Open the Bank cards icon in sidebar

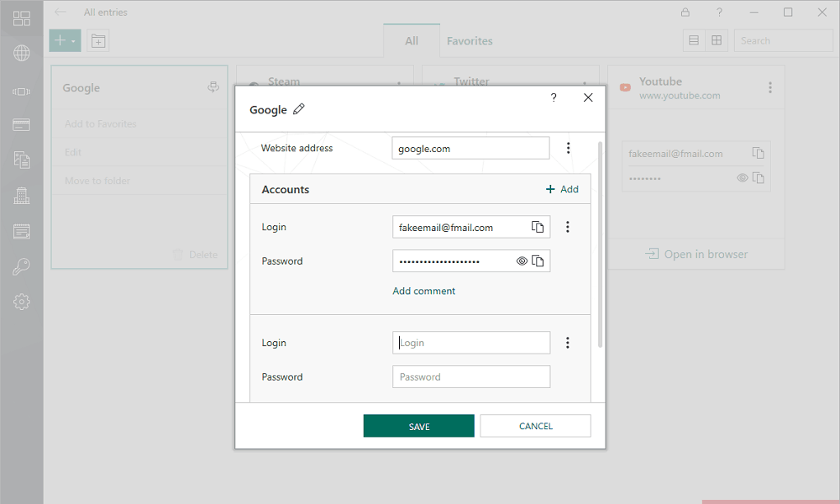pyautogui.click(x=22, y=125)
